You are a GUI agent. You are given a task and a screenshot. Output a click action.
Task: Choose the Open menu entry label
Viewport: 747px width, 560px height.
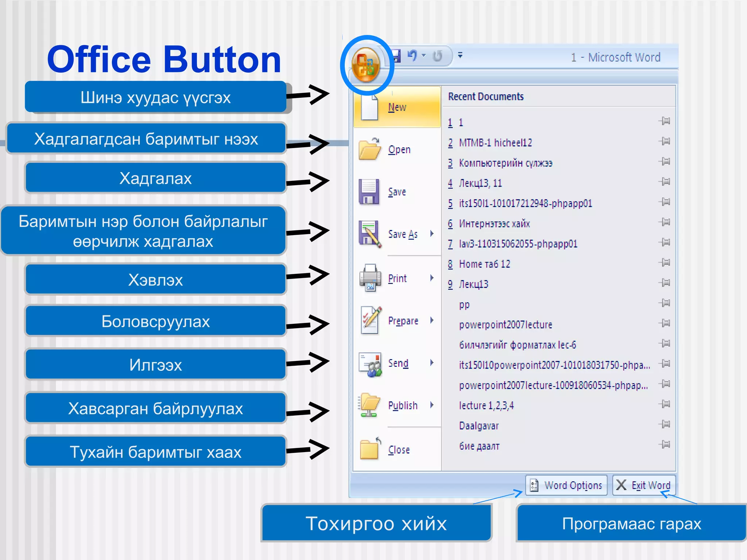pyautogui.click(x=399, y=149)
